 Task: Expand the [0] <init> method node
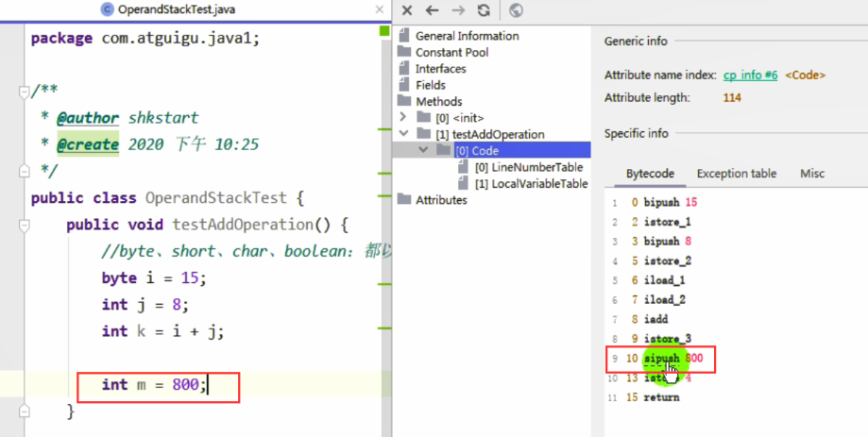coord(403,117)
